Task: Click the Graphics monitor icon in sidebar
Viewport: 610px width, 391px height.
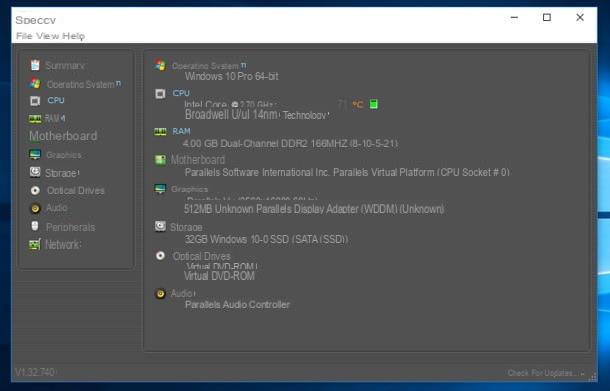Action: pyautogui.click(x=35, y=154)
